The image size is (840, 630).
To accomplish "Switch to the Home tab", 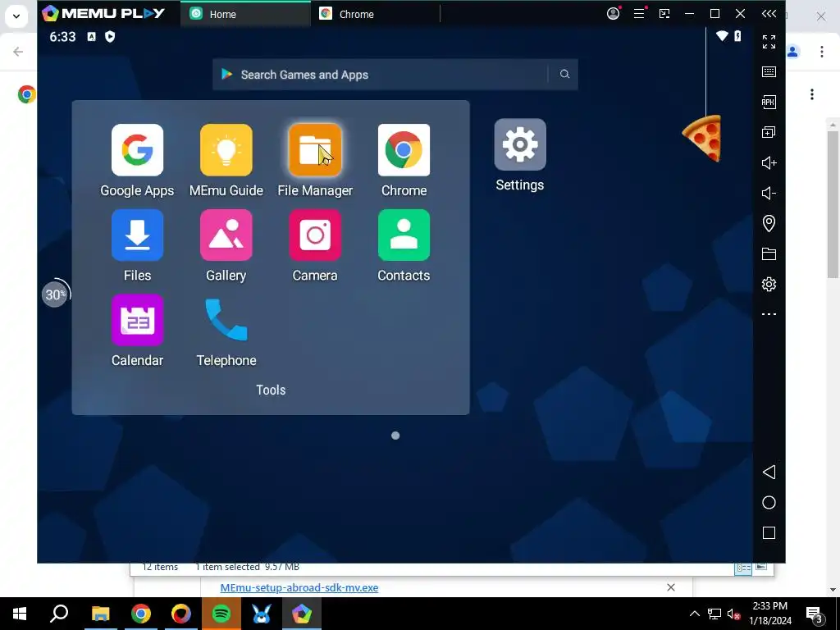I will click(244, 14).
